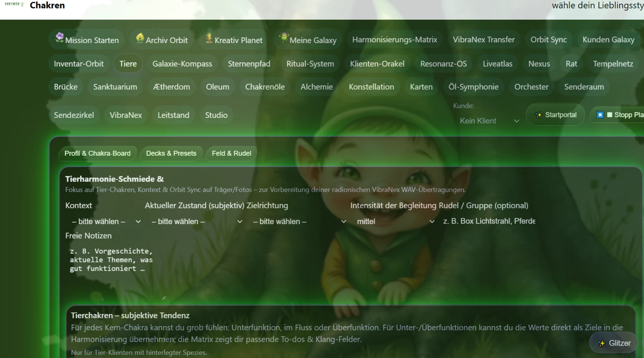Viewport: 644px width, 358px height.
Task: Open Ritual-System section
Action: (310, 64)
